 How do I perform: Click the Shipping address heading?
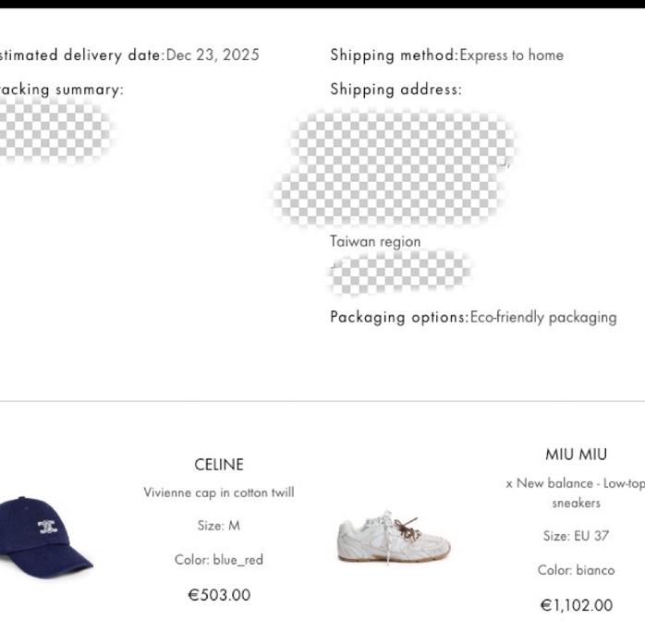tap(396, 90)
